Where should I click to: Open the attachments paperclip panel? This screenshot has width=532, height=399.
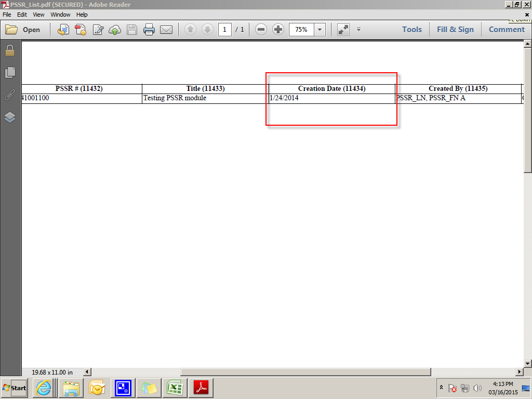[x=10, y=95]
